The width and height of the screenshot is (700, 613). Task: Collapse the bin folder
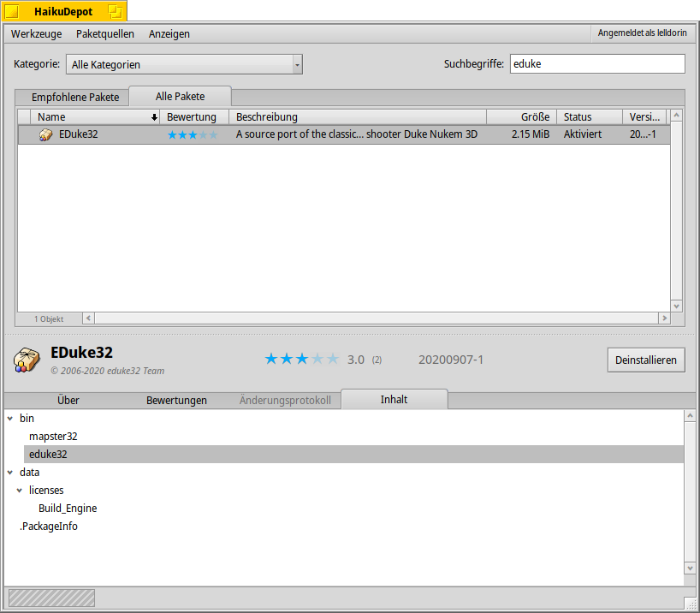pyautogui.click(x=9, y=419)
